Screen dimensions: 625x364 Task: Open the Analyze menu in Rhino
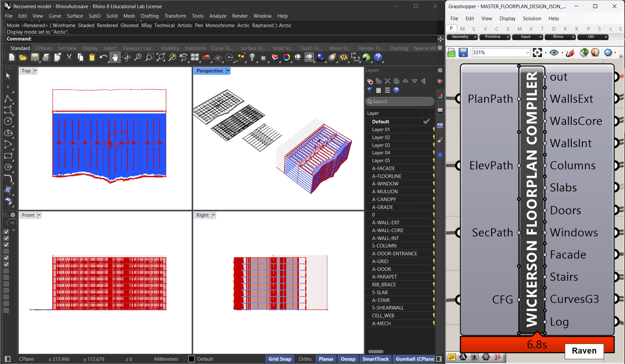[x=217, y=16]
